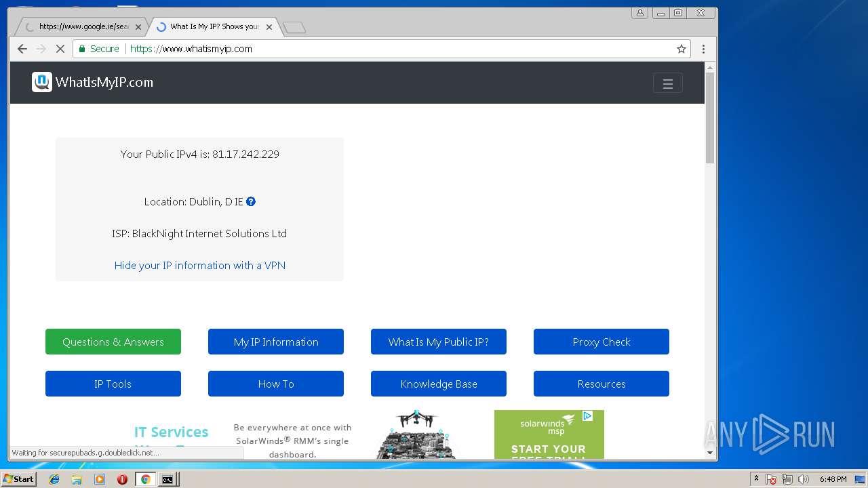This screenshot has height=488, width=868.
Task: Click the vertical scrollbar thumb
Action: tap(710, 118)
